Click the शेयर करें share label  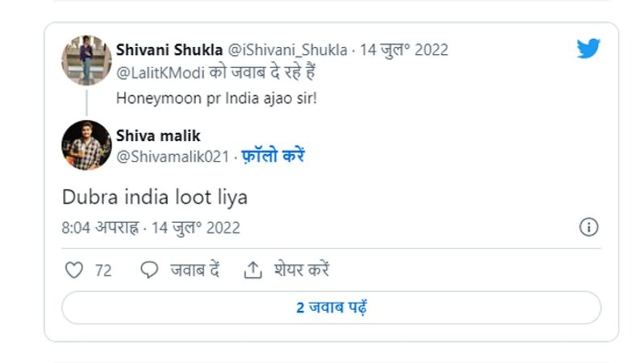(301, 270)
